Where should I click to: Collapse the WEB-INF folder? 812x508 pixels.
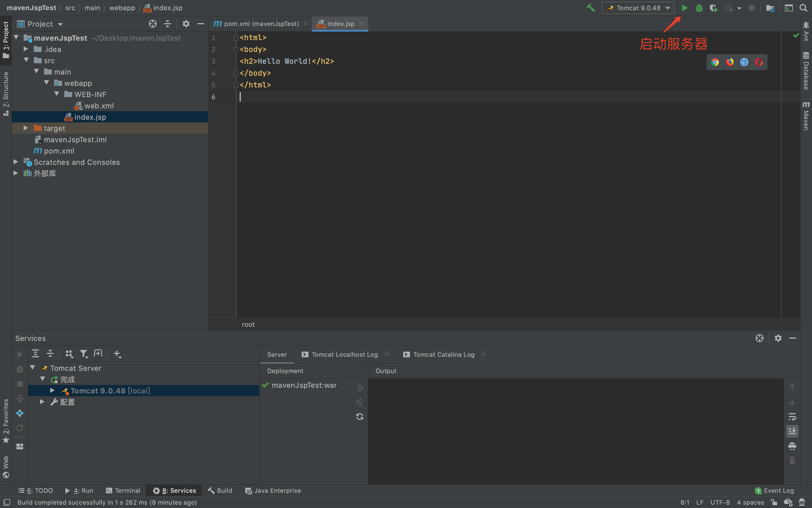(x=57, y=94)
